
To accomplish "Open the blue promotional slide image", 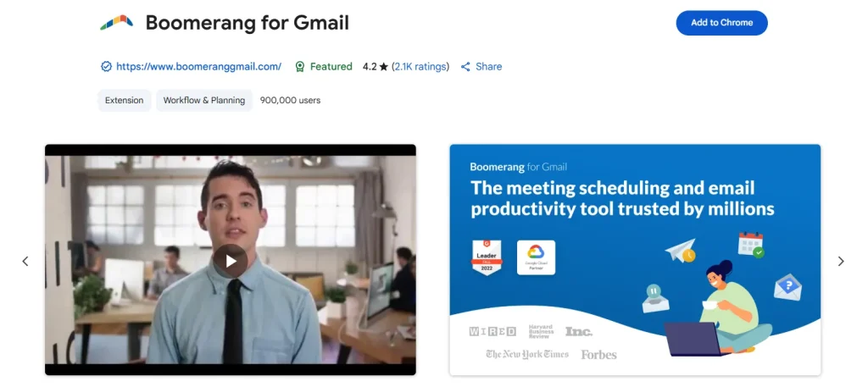I will 635,260.
